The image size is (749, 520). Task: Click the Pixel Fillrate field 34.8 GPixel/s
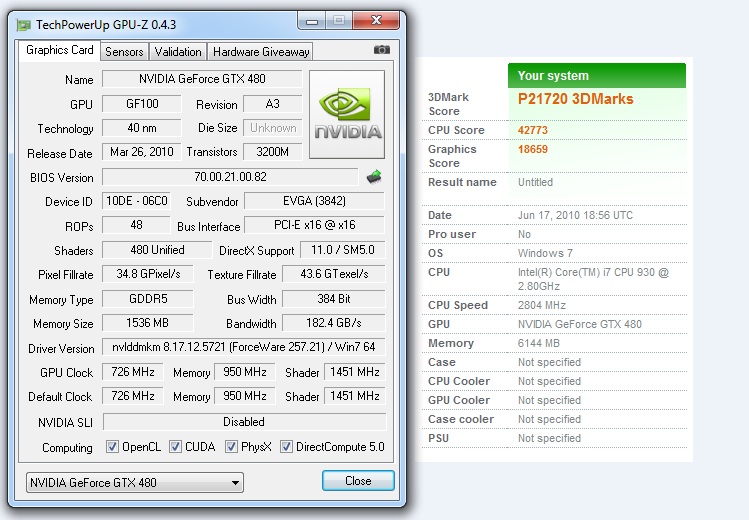point(148,274)
